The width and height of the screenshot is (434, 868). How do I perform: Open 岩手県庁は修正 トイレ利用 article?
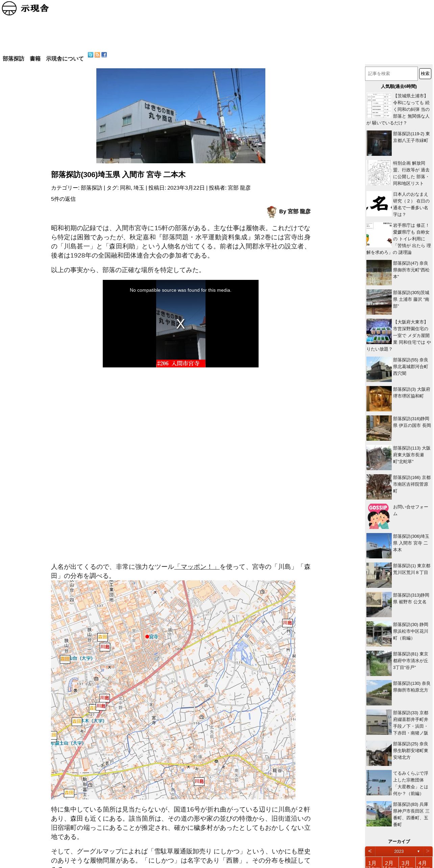point(399,239)
